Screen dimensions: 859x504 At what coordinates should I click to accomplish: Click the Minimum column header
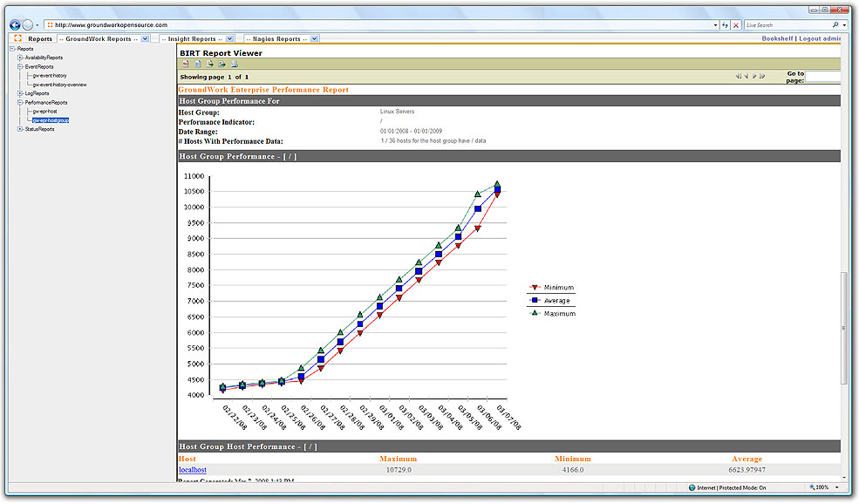tap(572, 459)
